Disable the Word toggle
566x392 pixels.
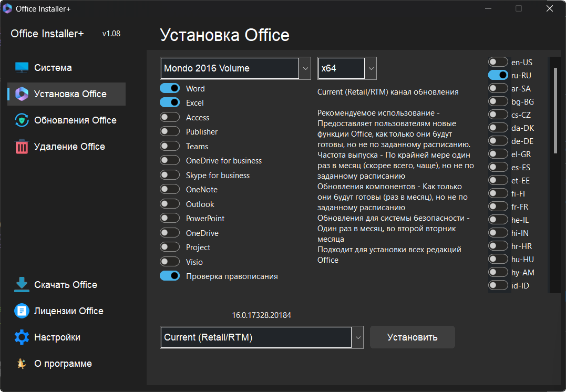[x=170, y=88]
